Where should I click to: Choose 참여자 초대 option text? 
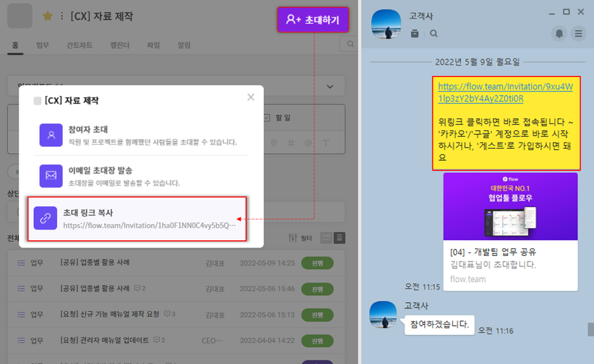coord(88,130)
